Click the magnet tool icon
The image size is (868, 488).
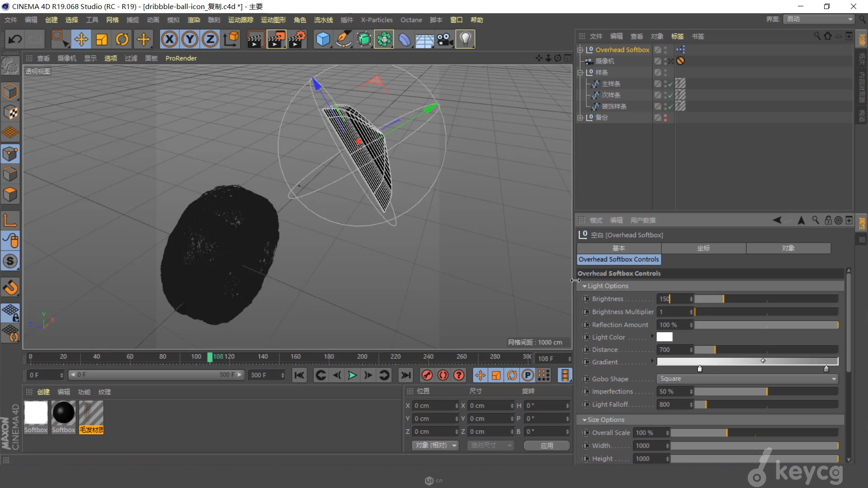point(10,287)
